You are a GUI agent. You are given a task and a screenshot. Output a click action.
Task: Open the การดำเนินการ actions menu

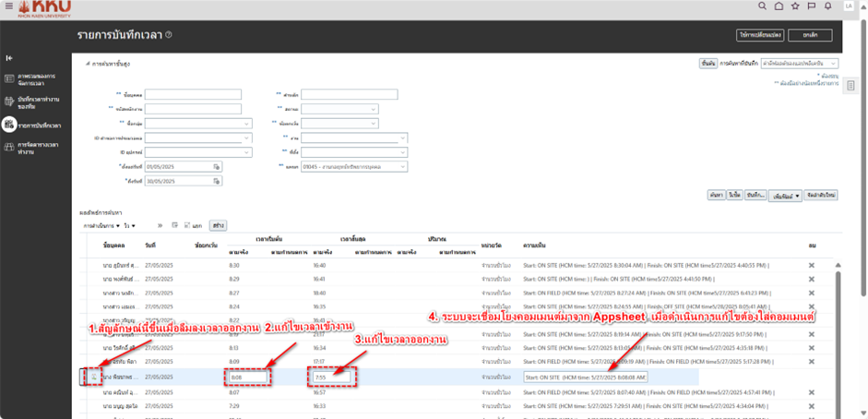[x=102, y=224]
